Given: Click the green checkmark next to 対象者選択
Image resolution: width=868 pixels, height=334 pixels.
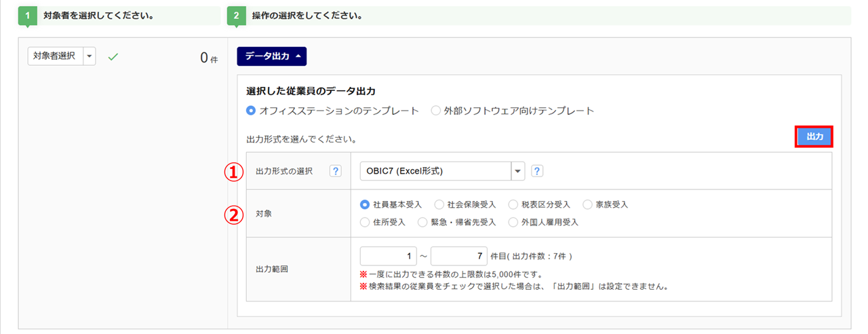Looking at the screenshot, I should click(113, 57).
